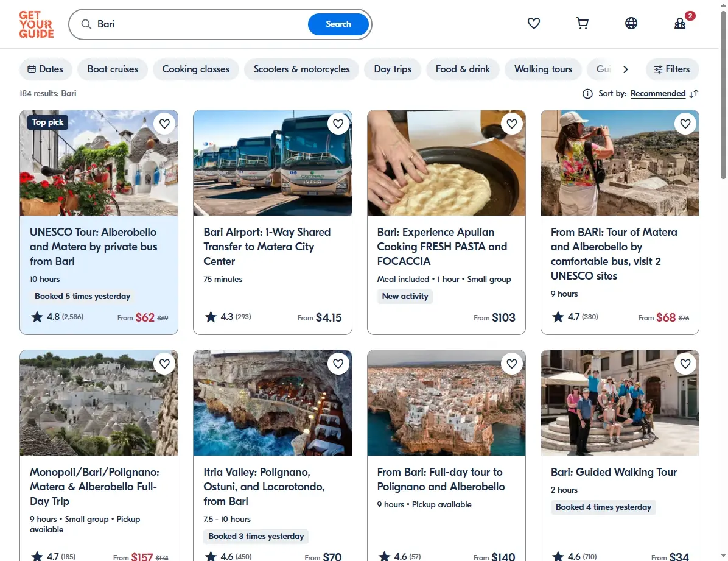The image size is (728, 561).
Task: Click 'Booked 4 times yesterday' label
Action: (x=604, y=507)
